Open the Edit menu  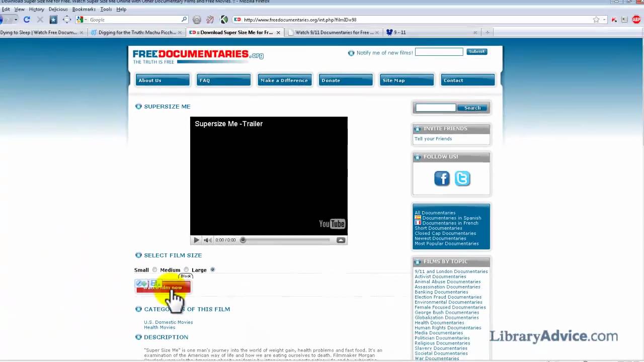pyautogui.click(x=6, y=9)
